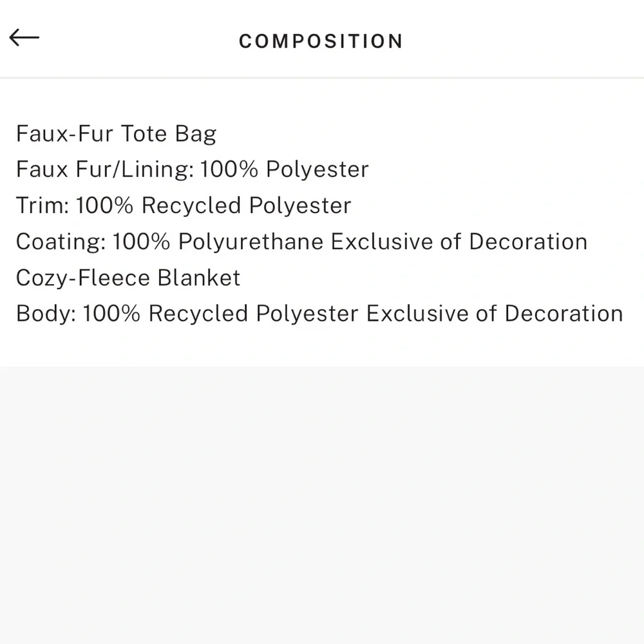Viewport: 644px width, 644px height.
Task: Click the back arrow icon
Action: click(24, 38)
